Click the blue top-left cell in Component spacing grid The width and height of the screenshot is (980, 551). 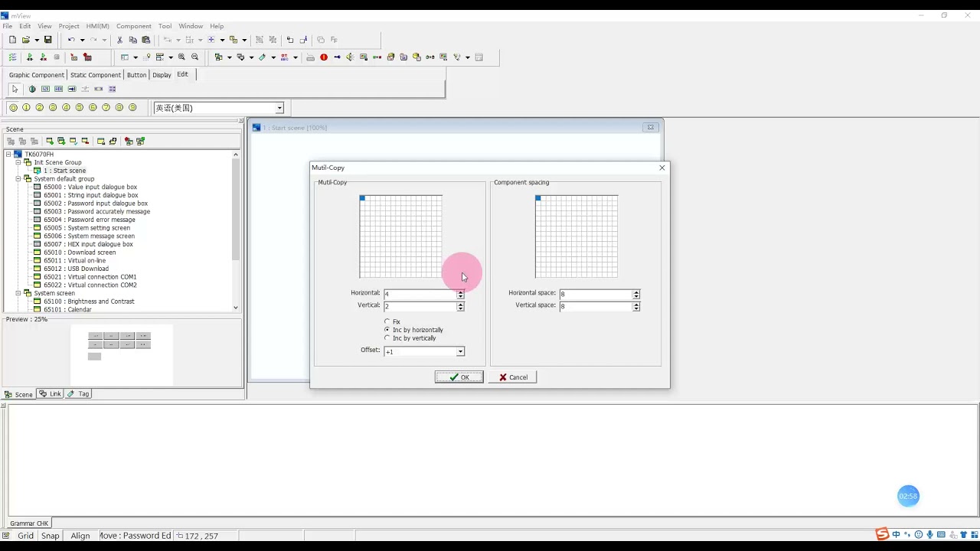[x=538, y=198]
